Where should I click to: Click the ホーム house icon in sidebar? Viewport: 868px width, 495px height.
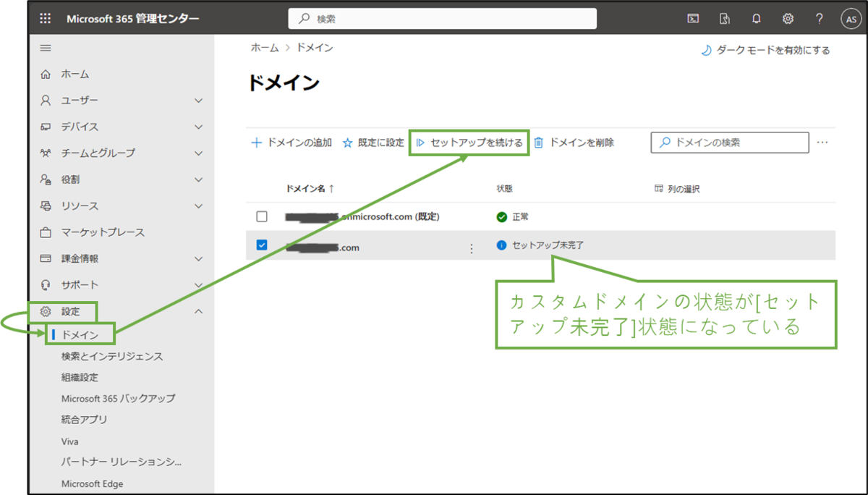point(46,75)
